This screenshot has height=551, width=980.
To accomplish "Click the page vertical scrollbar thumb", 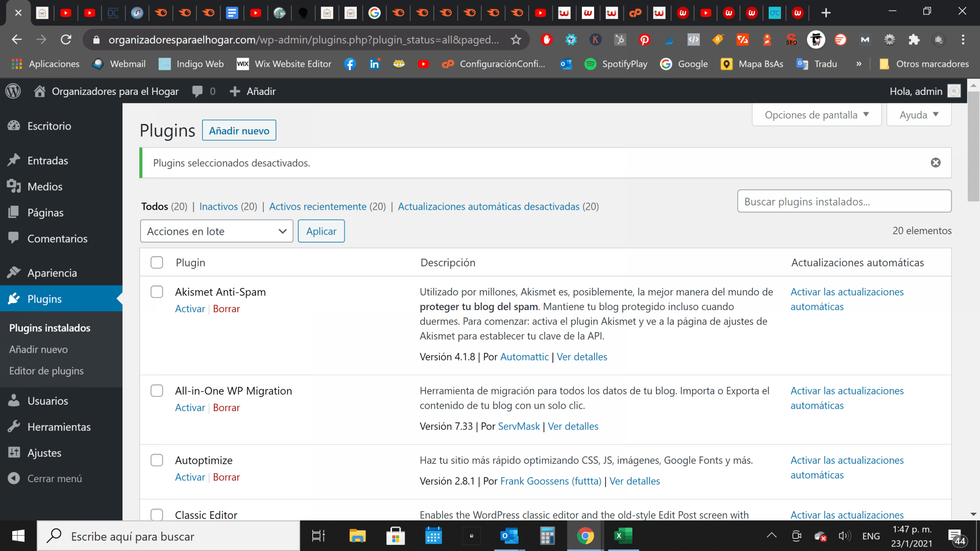I will pyautogui.click(x=973, y=147).
